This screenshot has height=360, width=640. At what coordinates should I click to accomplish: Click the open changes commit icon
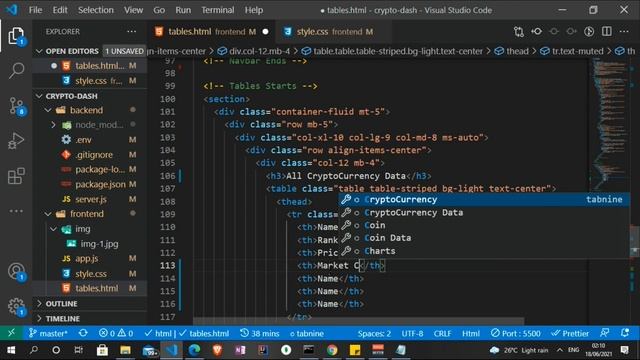[x=536, y=31]
